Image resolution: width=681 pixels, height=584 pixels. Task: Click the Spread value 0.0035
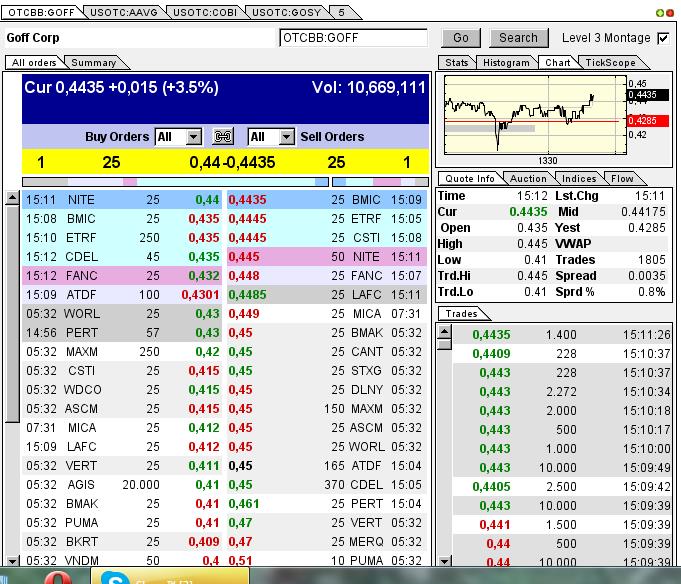[x=647, y=276]
